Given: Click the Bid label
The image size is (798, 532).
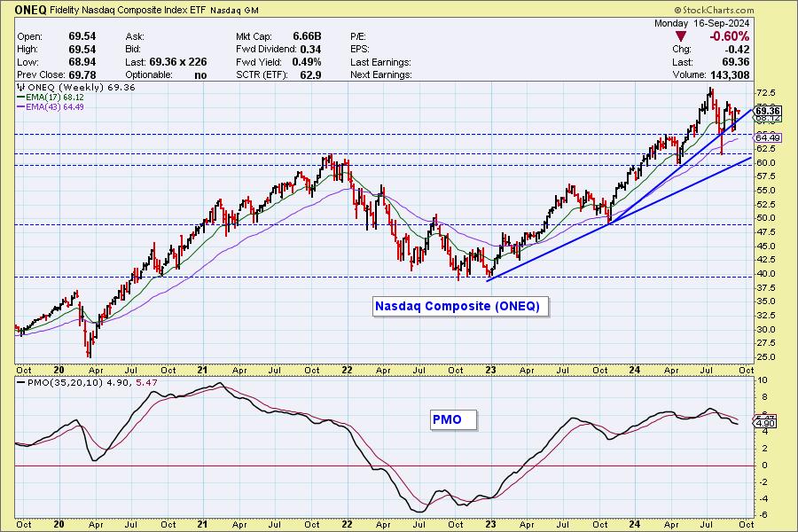Looking at the screenshot, I should [133, 50].
